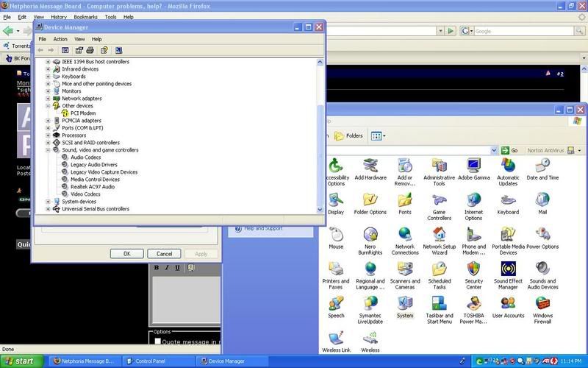Click the Help toolbar icon in Device Manager
This screenshot has height=368, width=588.
point(104,50)
